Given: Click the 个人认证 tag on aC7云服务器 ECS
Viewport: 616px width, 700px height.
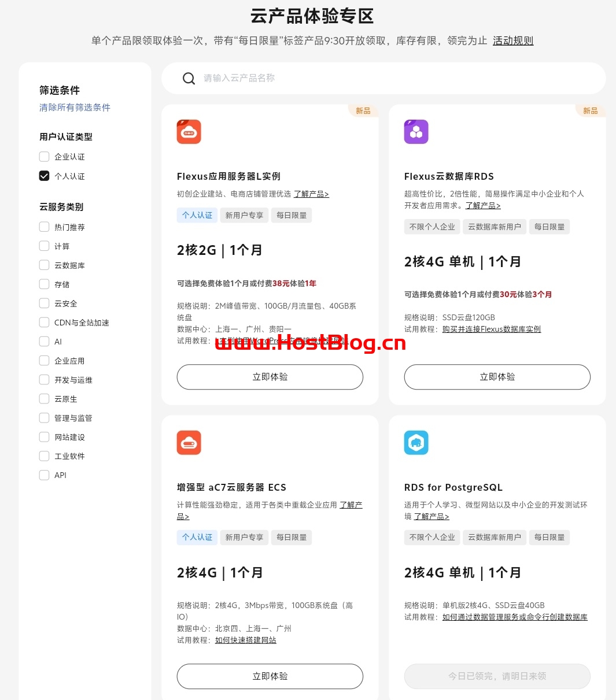Looking at the screenshot, I should tap(197, 537).
